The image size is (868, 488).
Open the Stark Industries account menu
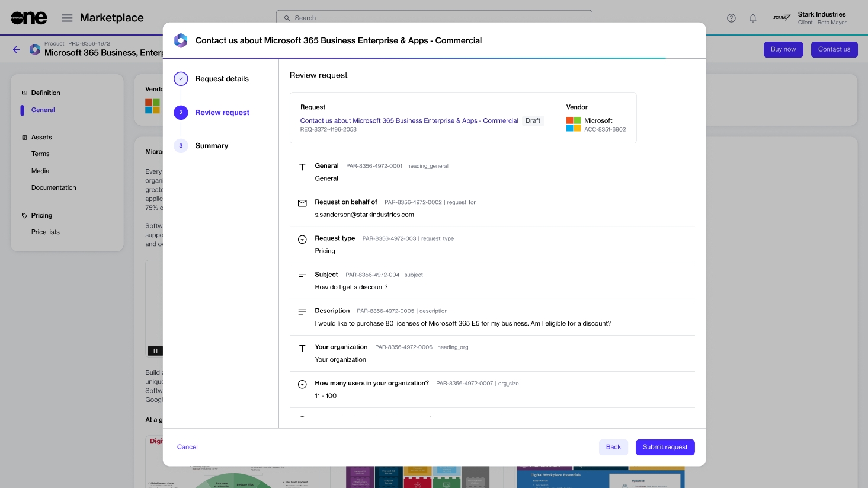click(x=810, y=18)
